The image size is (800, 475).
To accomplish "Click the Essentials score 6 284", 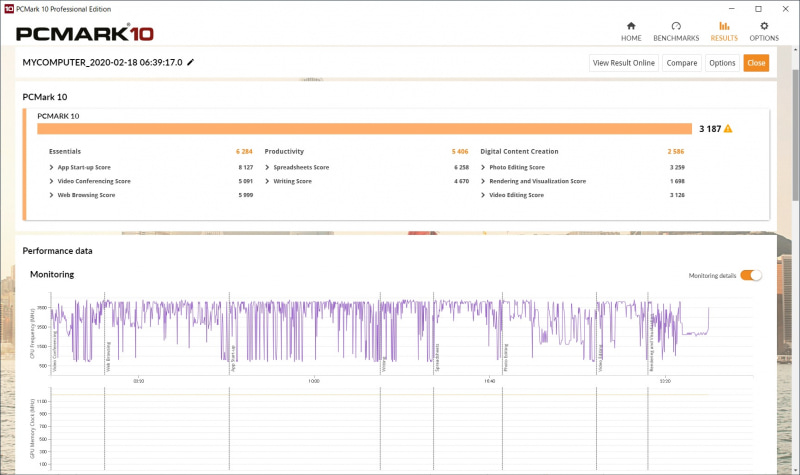I will pos(244,152).
